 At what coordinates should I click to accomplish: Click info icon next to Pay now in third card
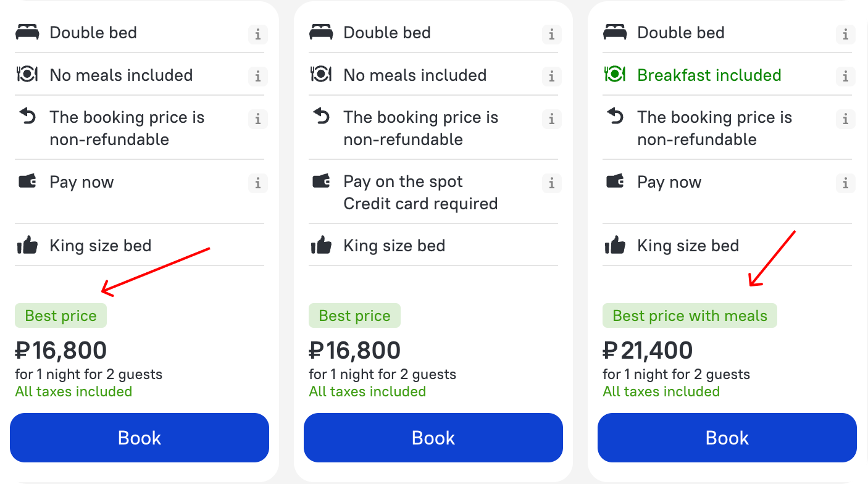pyautogui.click(x=845, y=183)
